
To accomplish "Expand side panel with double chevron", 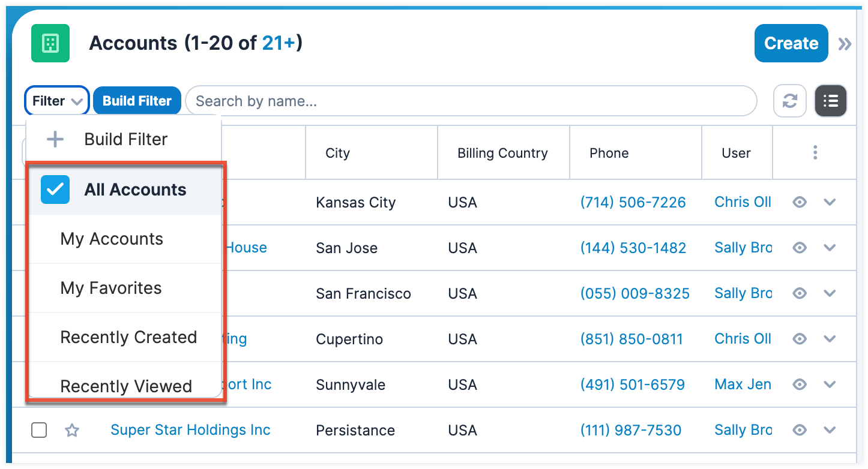I will point(845,44).
